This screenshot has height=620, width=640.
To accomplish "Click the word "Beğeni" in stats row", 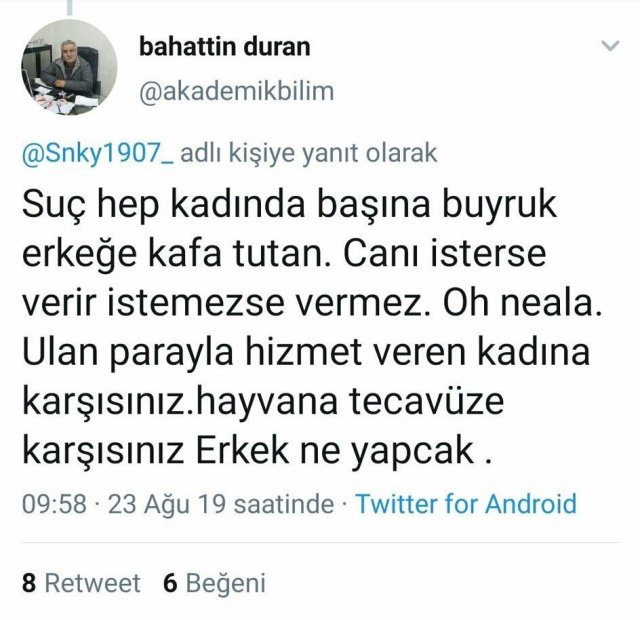I will (x=226, y=583).
